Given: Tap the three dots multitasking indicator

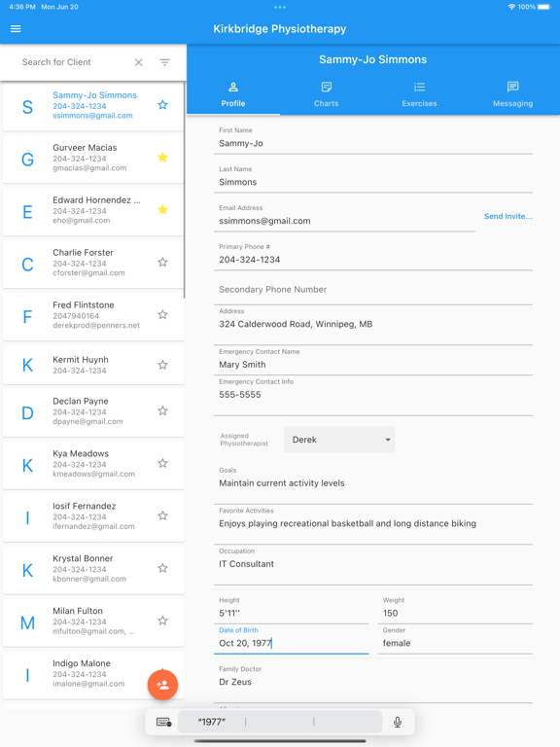Looking at the screenshot, I should tap(280, 7).
